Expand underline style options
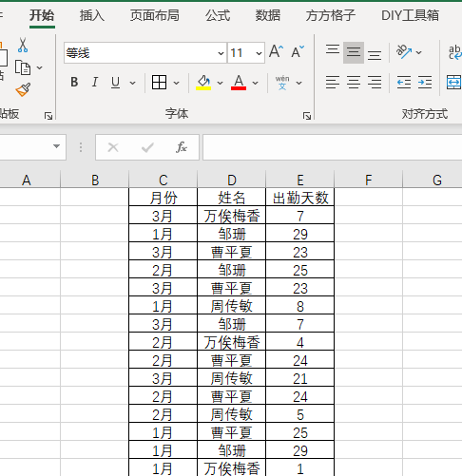This screenshot has height=476, width=462. point(132,83)
